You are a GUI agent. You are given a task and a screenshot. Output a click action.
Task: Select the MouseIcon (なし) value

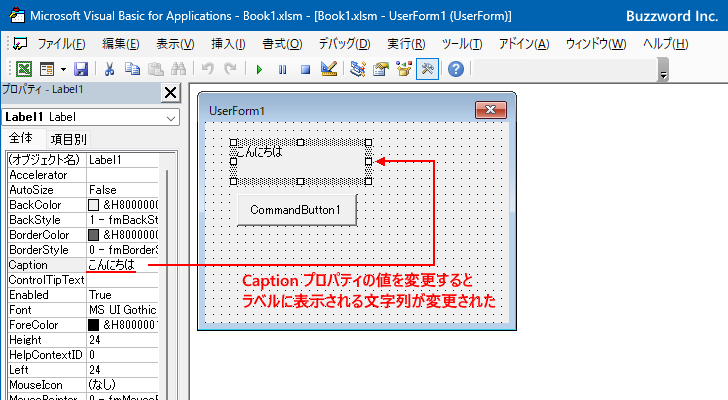click(x=123, y=385)
